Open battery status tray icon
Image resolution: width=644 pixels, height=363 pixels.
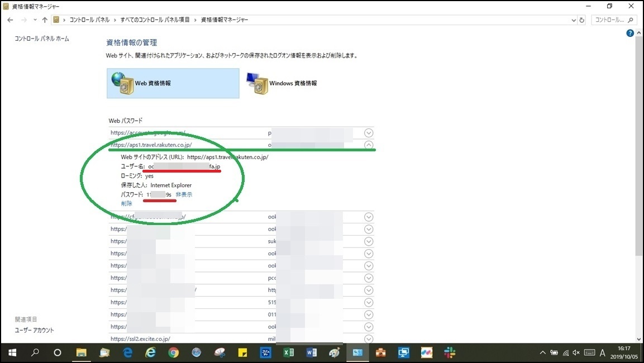pos(554,353)
